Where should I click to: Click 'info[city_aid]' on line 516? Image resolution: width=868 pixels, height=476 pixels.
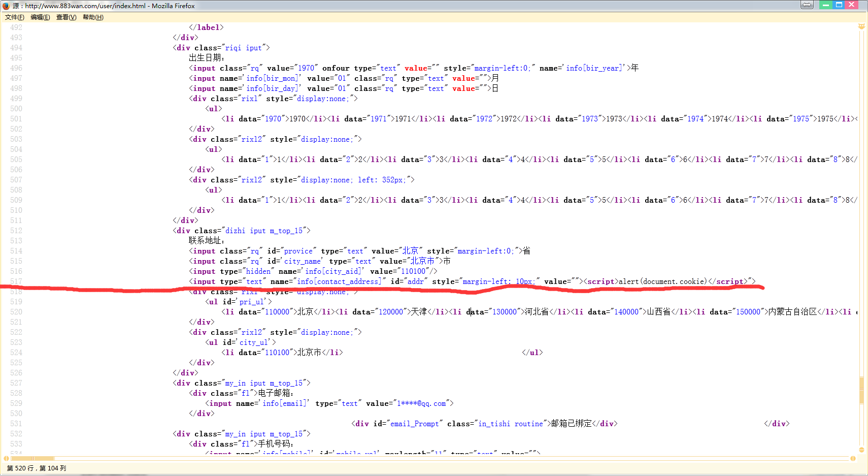coord(333,271)
